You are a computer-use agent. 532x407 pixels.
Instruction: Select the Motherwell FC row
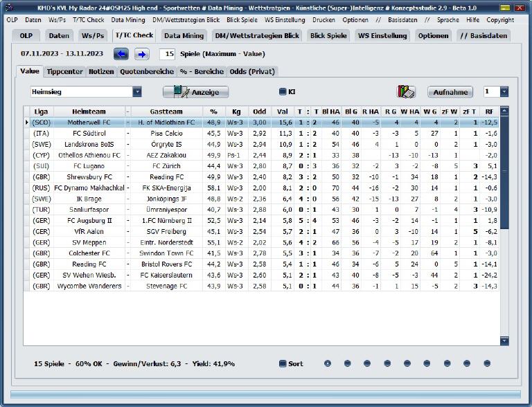tap(261, 123)
